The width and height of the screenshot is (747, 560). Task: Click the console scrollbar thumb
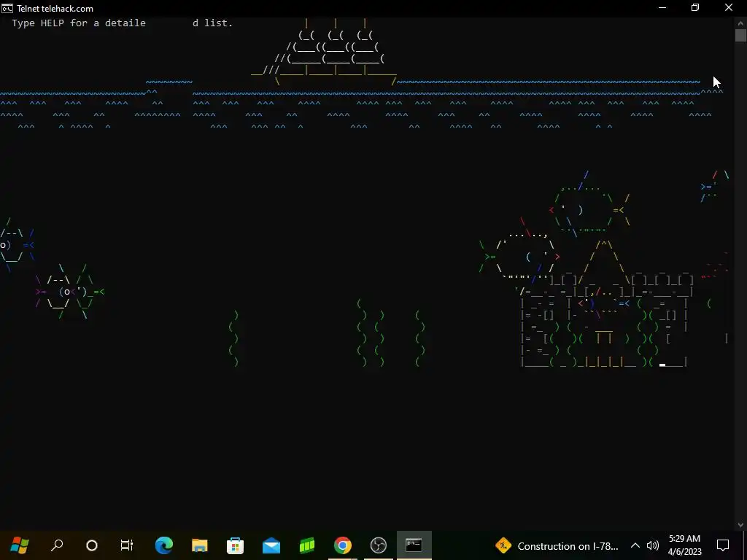pyautogui.click(x=740, y=35)
